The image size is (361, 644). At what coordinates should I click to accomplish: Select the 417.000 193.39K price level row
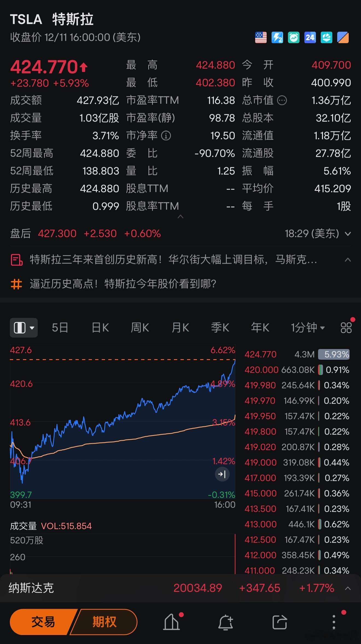tap(297, 478)
